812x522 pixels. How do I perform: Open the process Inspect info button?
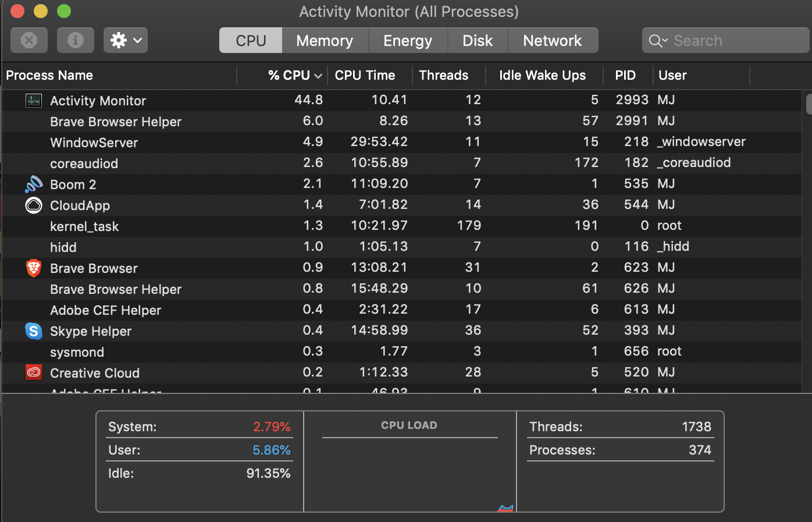tap(76, 40)
